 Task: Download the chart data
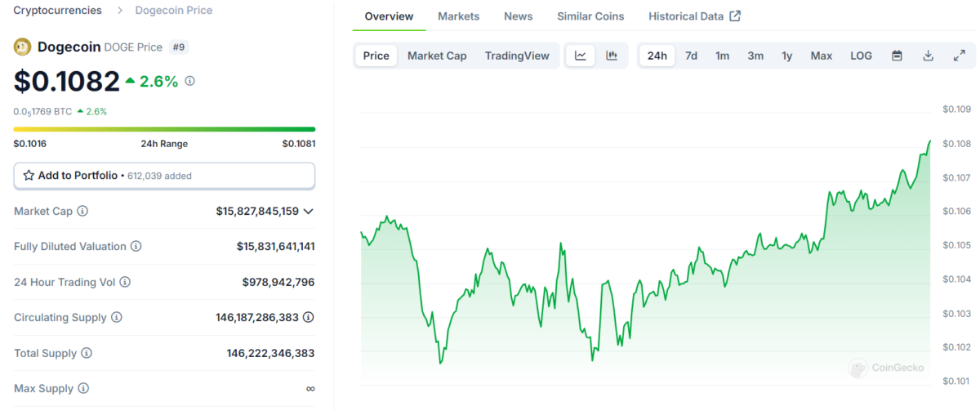pos(928,56)
